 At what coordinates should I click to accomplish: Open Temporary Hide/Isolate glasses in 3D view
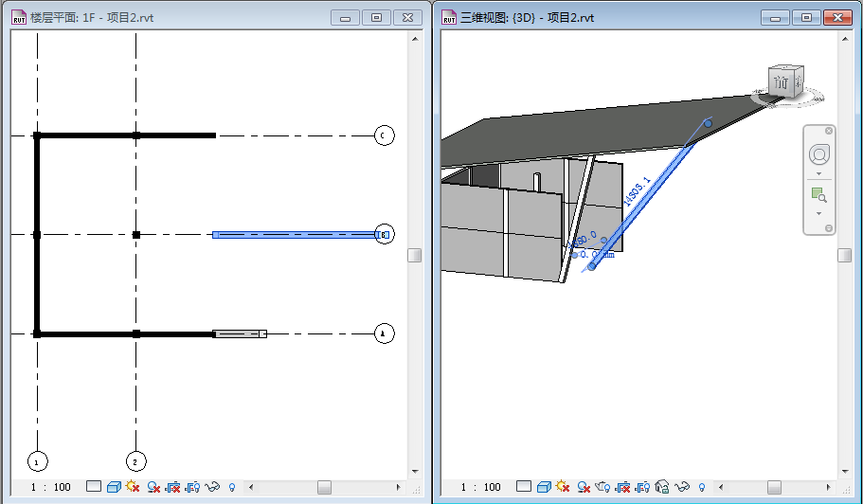(682, 486)
